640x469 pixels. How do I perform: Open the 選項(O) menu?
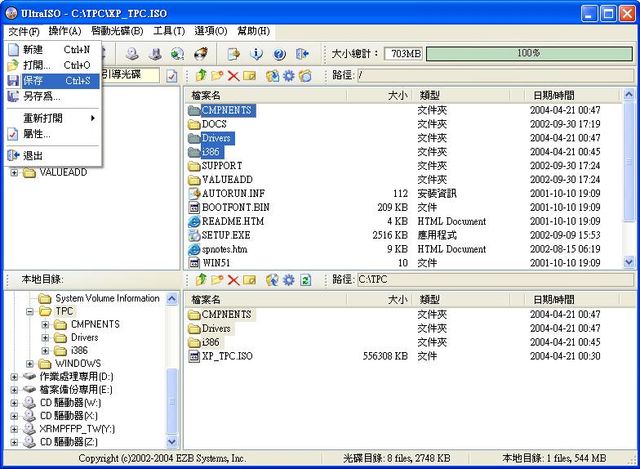(211, 31)
